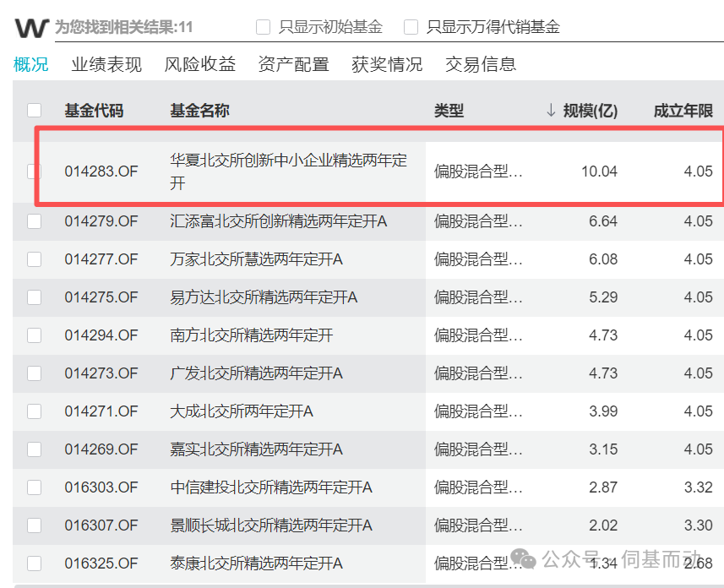
Task: Click fund code 014279.OF
Action: pyautogui.click(x=101, y=221)
